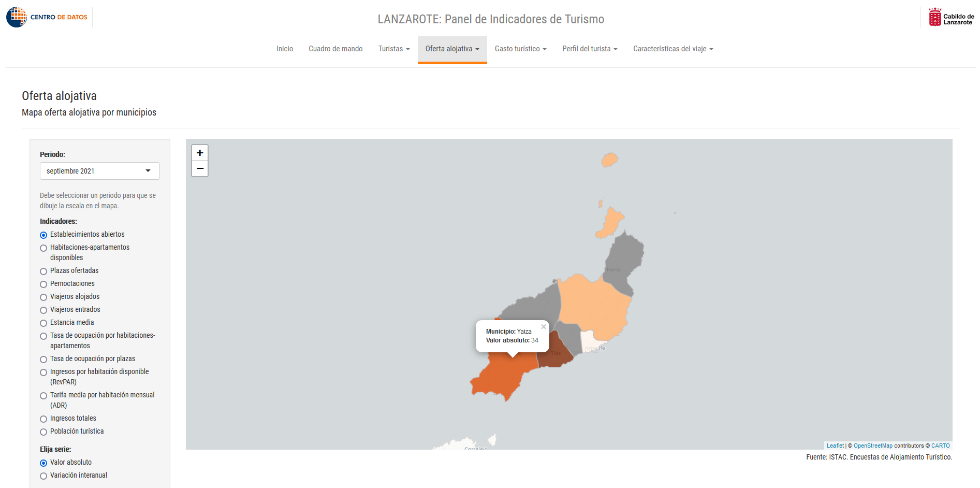Image resolution: width=980 pixels, height=488 pixels.
Task: Choose Variación interanual series
Action: pyautogui.click(x=43, y=476)
